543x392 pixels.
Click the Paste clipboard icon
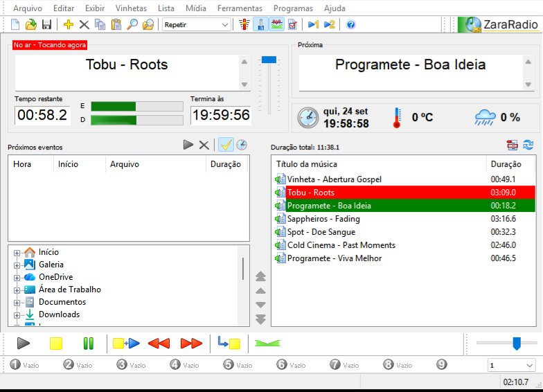[x=116, y=25]
